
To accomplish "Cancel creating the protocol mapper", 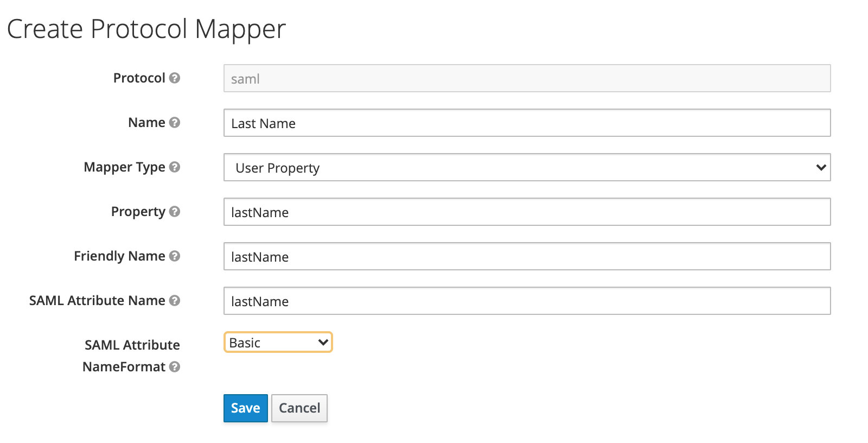I will [x=299, y=408].
